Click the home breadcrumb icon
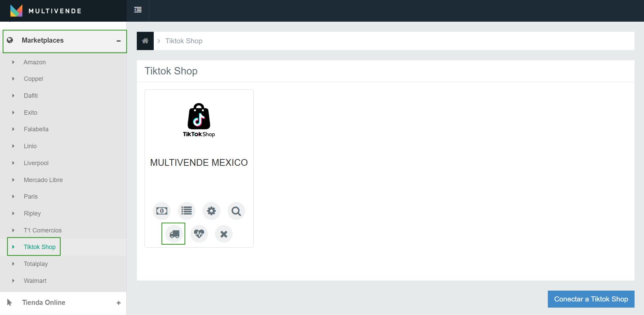This screenshot has height=315, width=644. tap(145, 41)
